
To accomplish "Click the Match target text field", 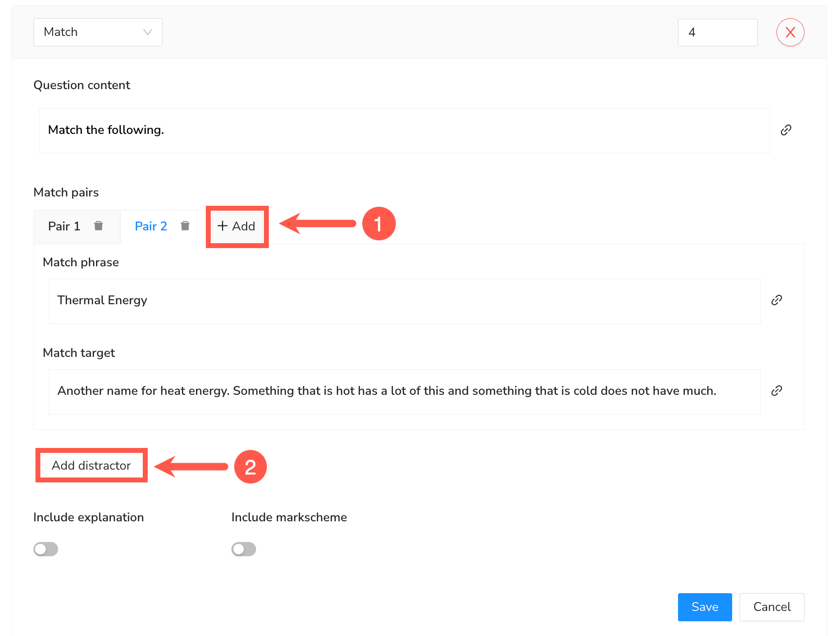I will tap(404, 391).
